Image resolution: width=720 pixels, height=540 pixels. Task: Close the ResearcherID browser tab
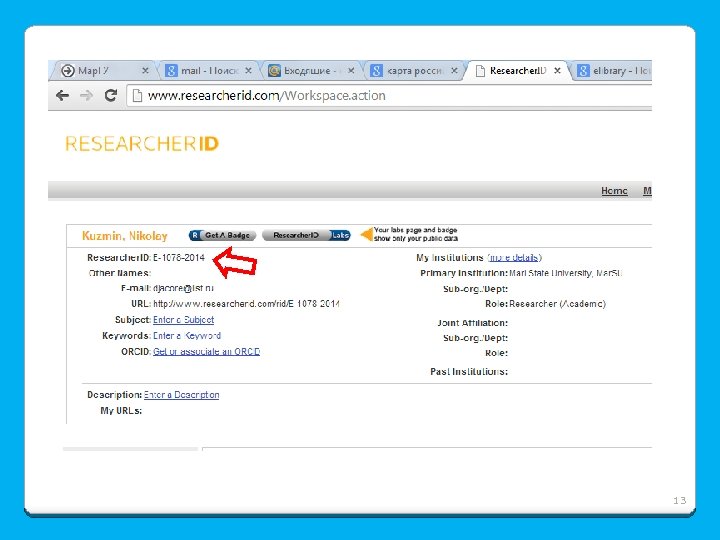(x=557, y=71)
